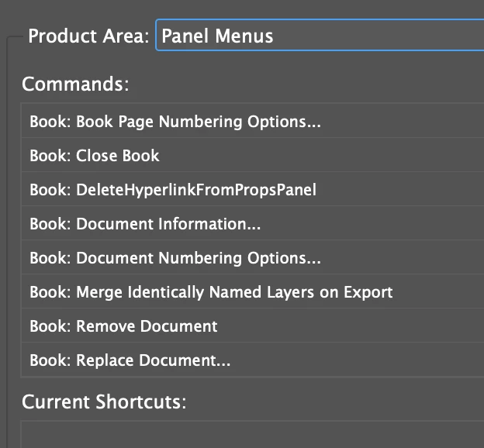The image size is (484, 448).
Task: Click inside the Current Shortcuts box
Action: click(x=253, y=434)
